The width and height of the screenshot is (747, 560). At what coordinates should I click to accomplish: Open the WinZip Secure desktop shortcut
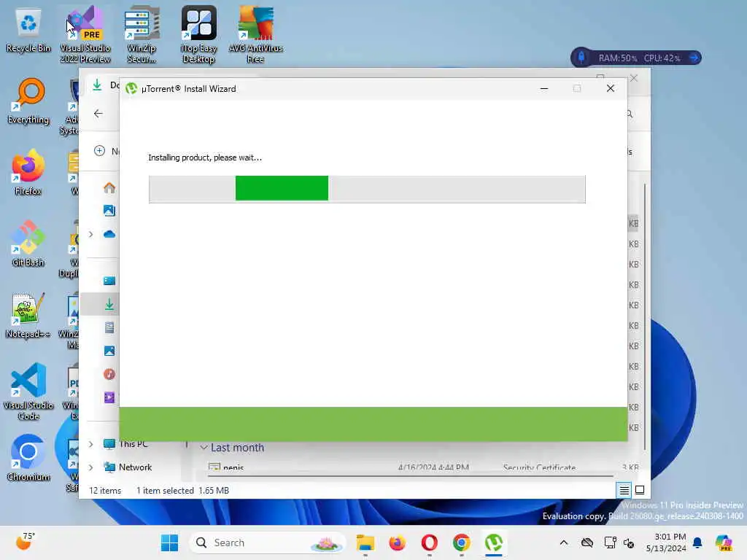(142, 34)
